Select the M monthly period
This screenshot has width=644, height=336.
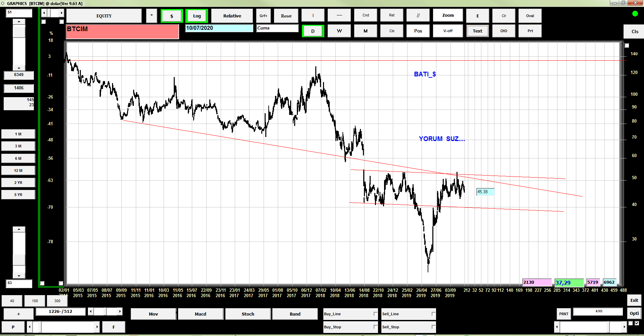coord(366,31)
